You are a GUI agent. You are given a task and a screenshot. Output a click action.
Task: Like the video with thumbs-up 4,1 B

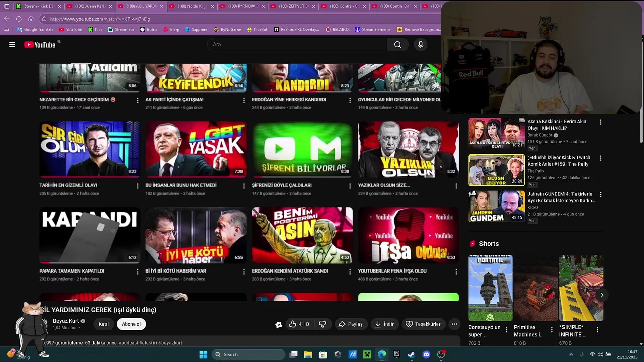coord(299,324)
